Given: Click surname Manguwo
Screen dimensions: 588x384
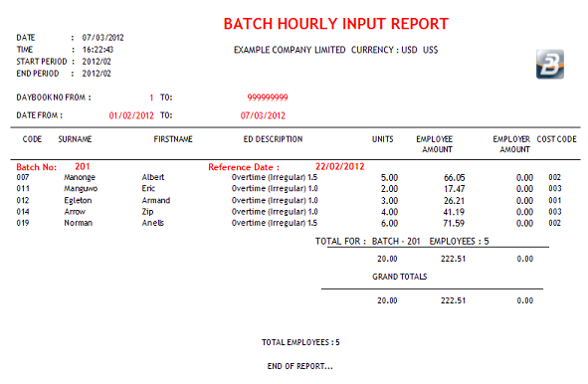Looking at the screenshot, I should [x=81, y=189].
